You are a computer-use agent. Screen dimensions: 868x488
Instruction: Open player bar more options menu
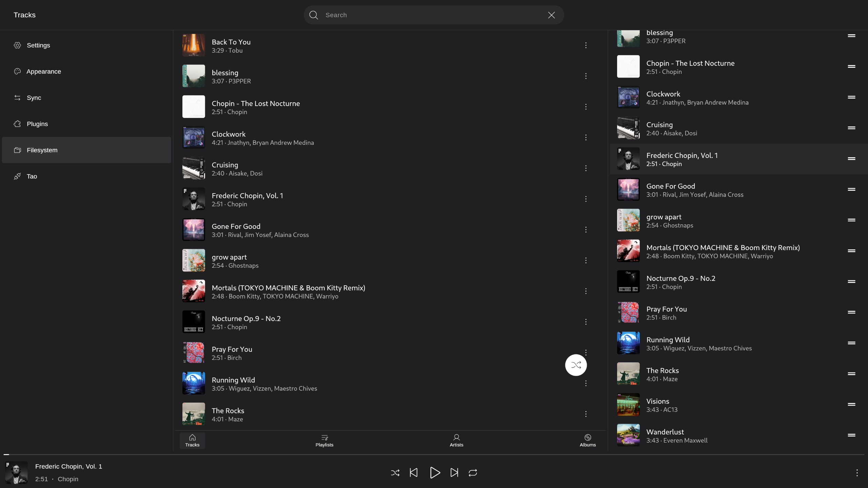tap(857, 473)
